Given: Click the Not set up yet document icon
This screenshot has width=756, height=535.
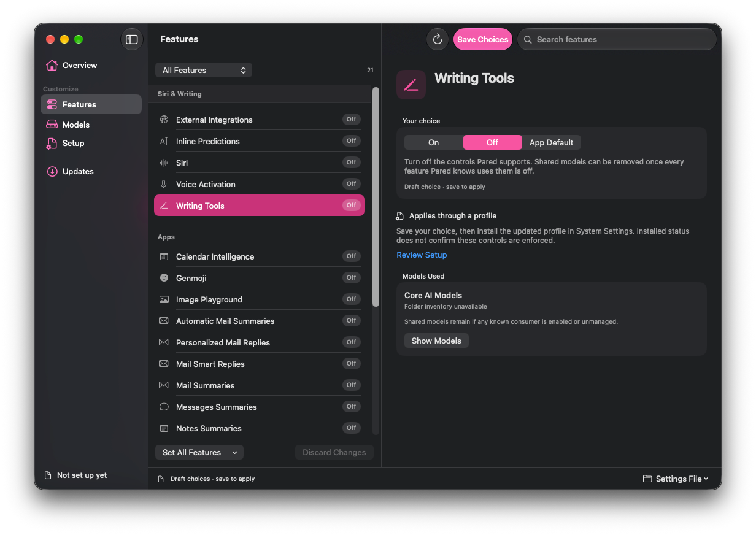Looking at the screenshot, I should tap(48, 475).
